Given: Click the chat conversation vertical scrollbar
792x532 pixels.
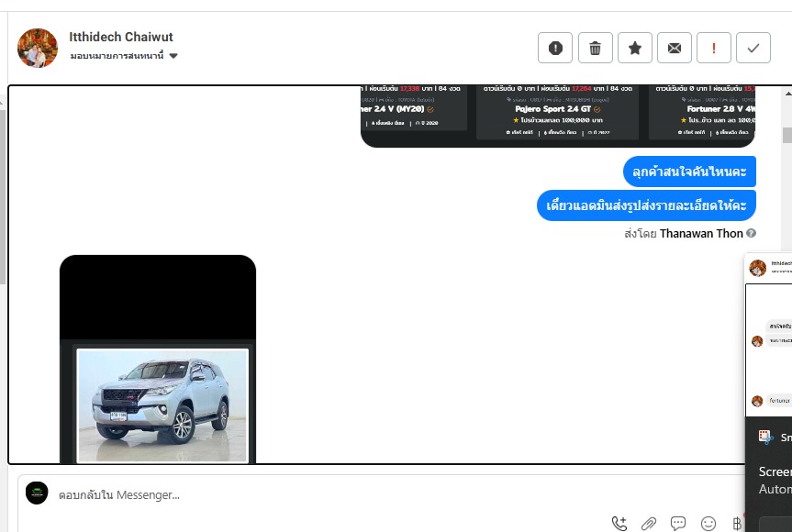Looking at the screenshot, I should (786, 135).
